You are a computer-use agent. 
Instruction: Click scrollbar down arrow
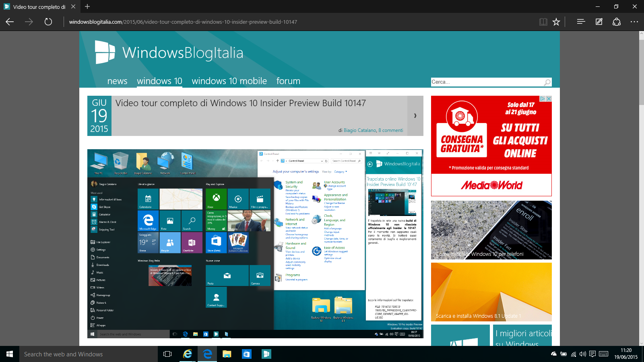pos(641,343)
